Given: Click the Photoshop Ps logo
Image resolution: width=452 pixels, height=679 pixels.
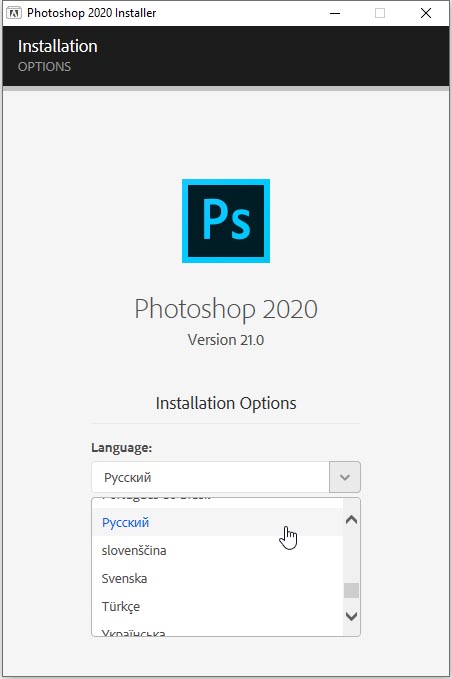Looking at the screenshot, I should click(226, 221).
